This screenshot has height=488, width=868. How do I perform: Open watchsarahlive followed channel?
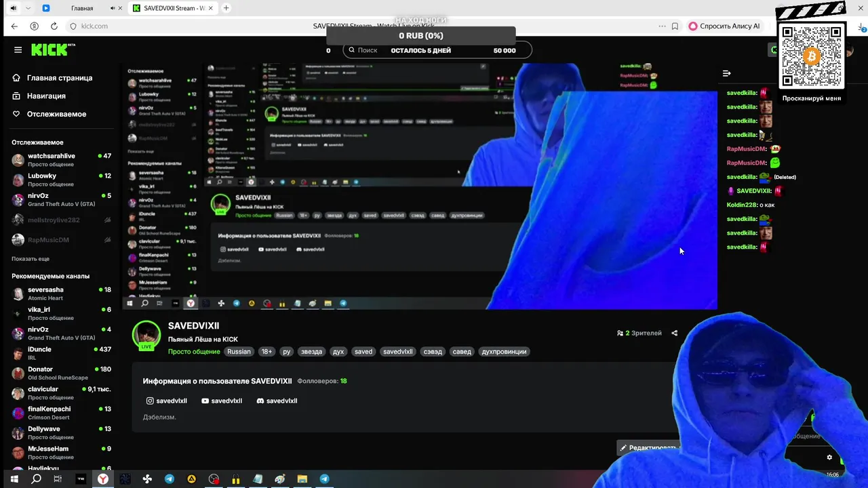[61, 160]
